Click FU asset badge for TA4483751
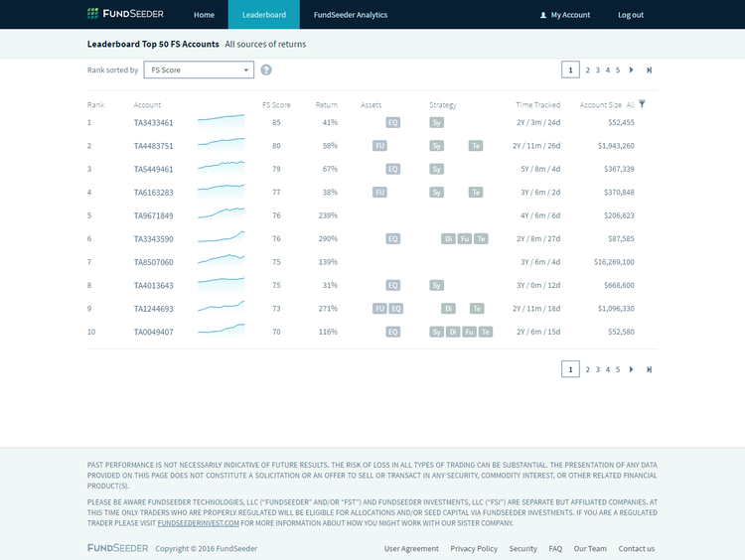The height and width of the screenshot is (560, 745). click(379, 146)
